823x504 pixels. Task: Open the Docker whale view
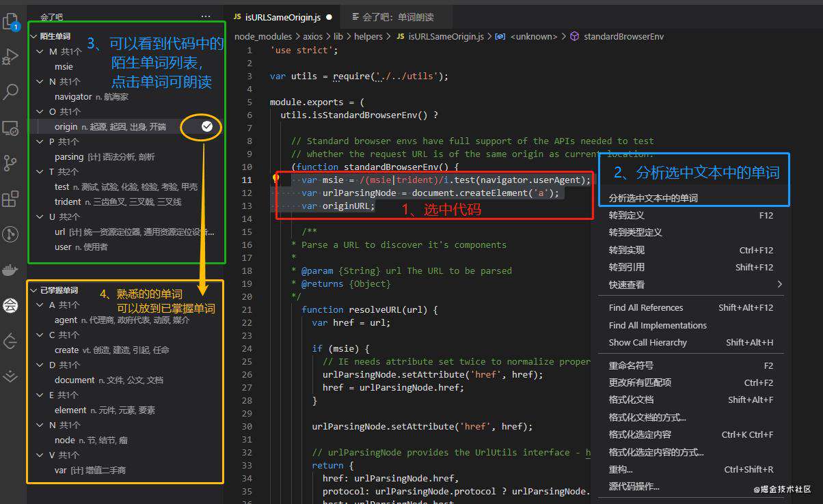tap(11, 270)
